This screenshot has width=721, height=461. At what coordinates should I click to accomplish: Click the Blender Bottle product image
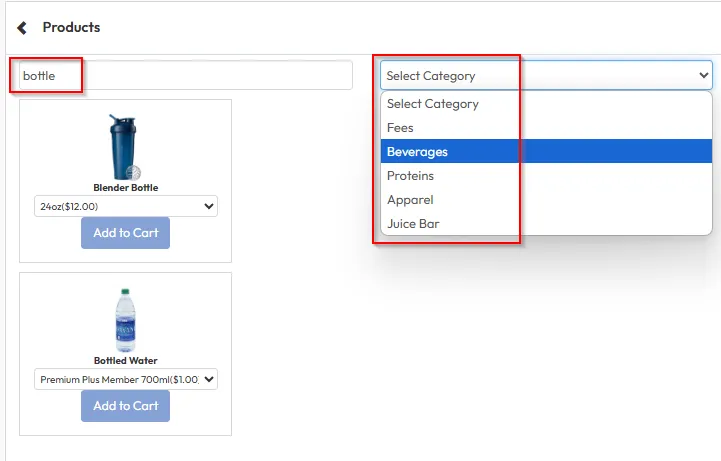coord(125,146)
